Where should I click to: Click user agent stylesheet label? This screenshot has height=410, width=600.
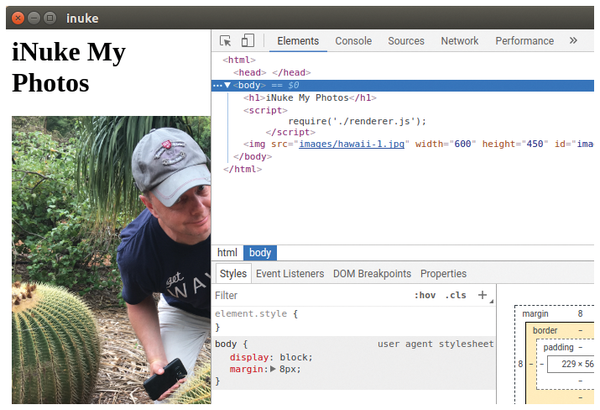[435, 344]
